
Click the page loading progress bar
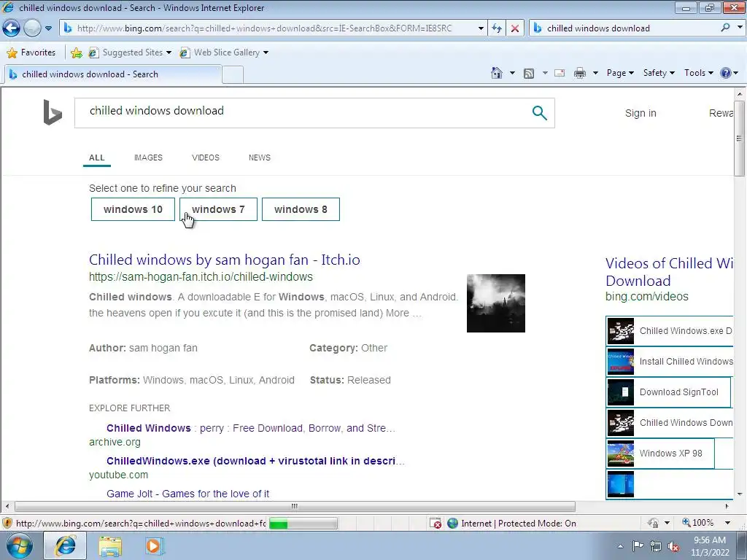(303, 524)
